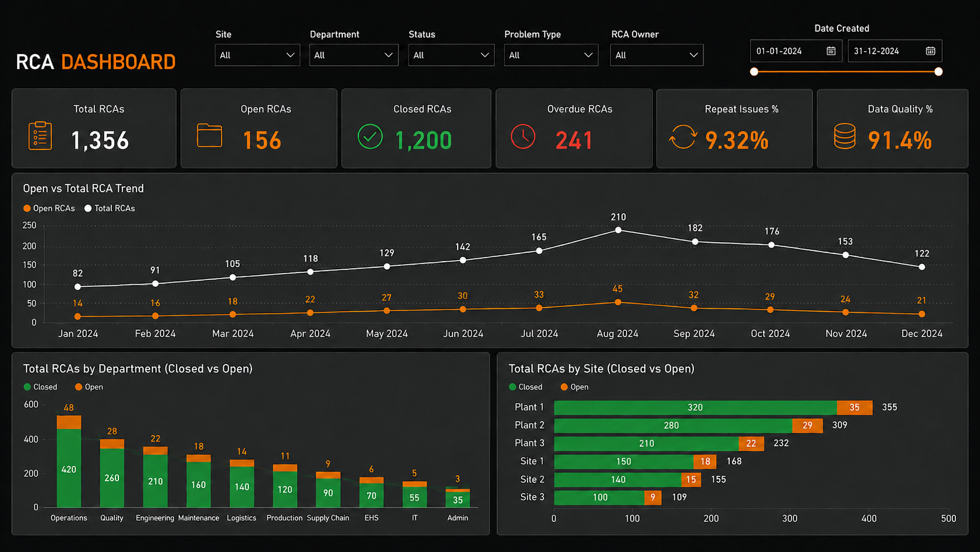Image resolution: width=980 pixels, height=552 pixels.
Task: Click the Repeat Issues refresh-arrows icon
Action: coord(683,137)
